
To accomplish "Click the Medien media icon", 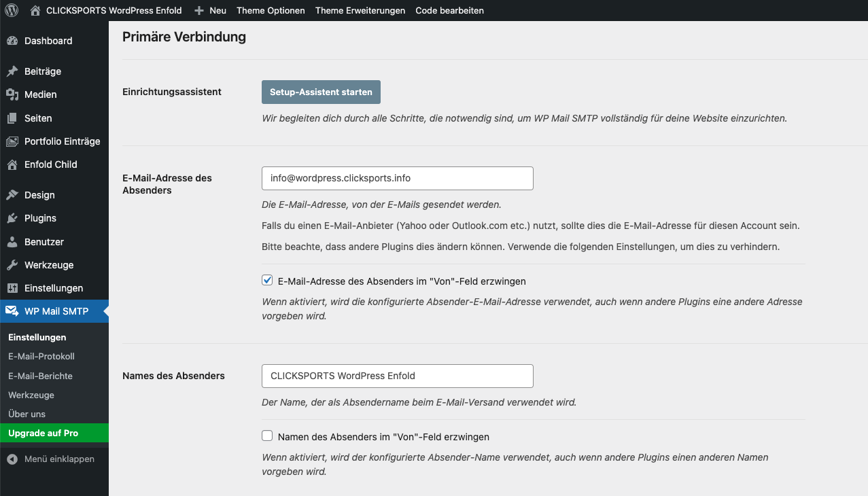I will 12,94.
